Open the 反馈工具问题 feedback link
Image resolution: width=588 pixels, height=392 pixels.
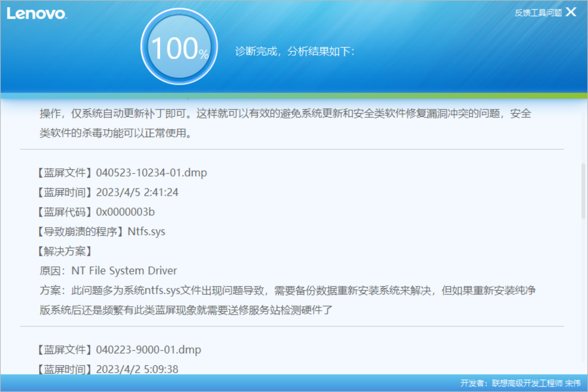click(538, 13)
